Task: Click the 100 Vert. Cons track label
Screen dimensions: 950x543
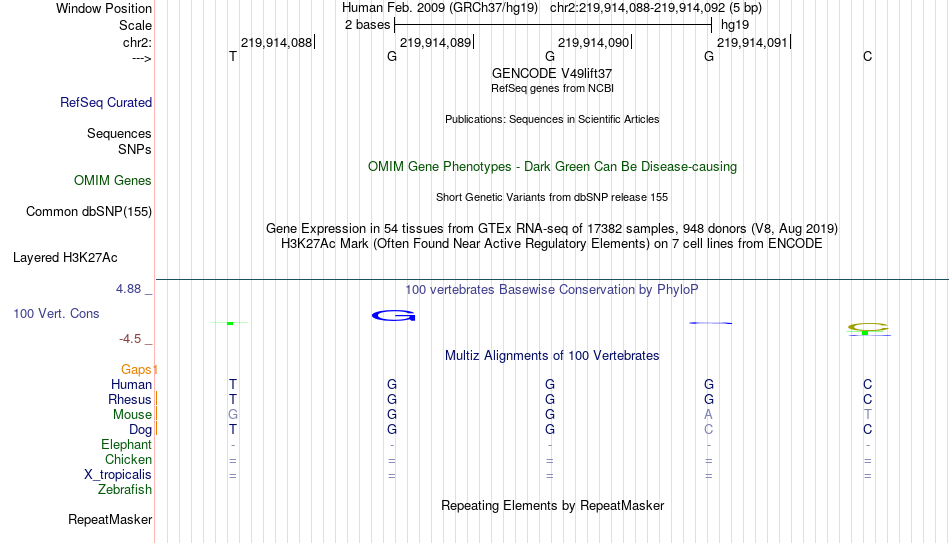Action: pos(56,313)
